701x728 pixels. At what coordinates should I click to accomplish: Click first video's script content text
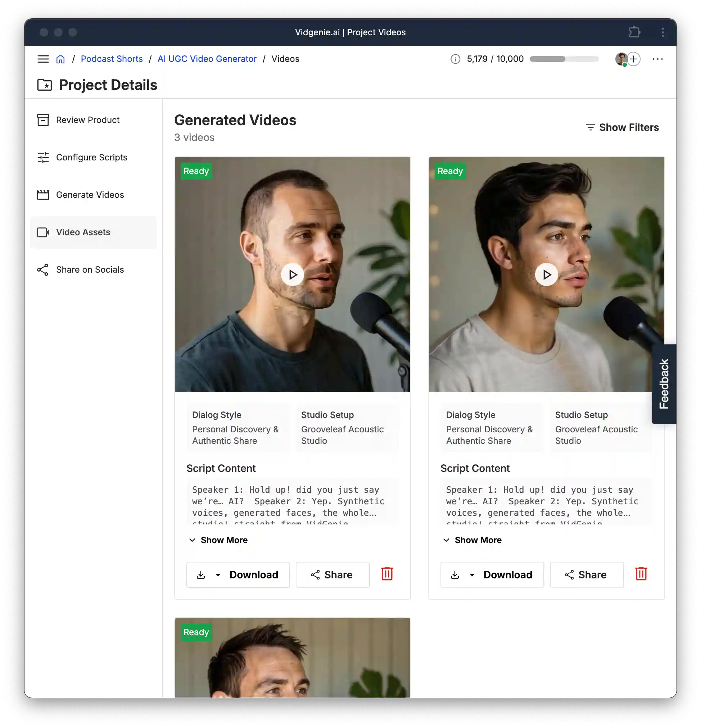292,501
